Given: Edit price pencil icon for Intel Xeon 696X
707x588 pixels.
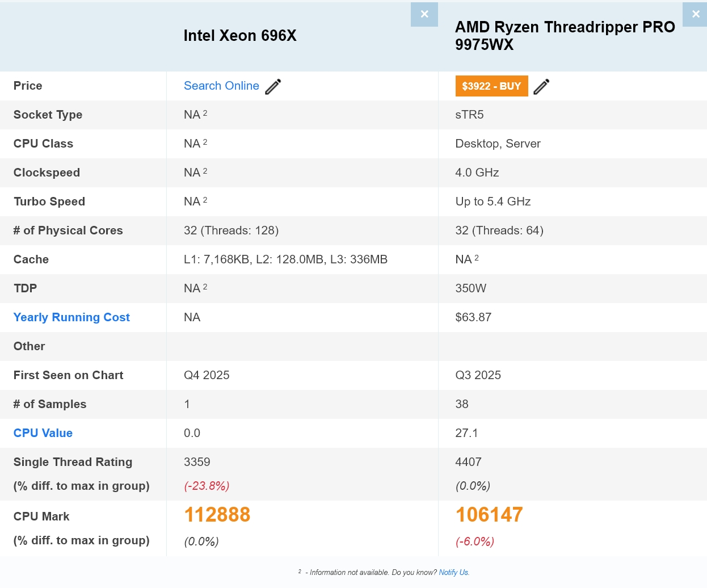Looking at the screenshot, I should 273,86.
